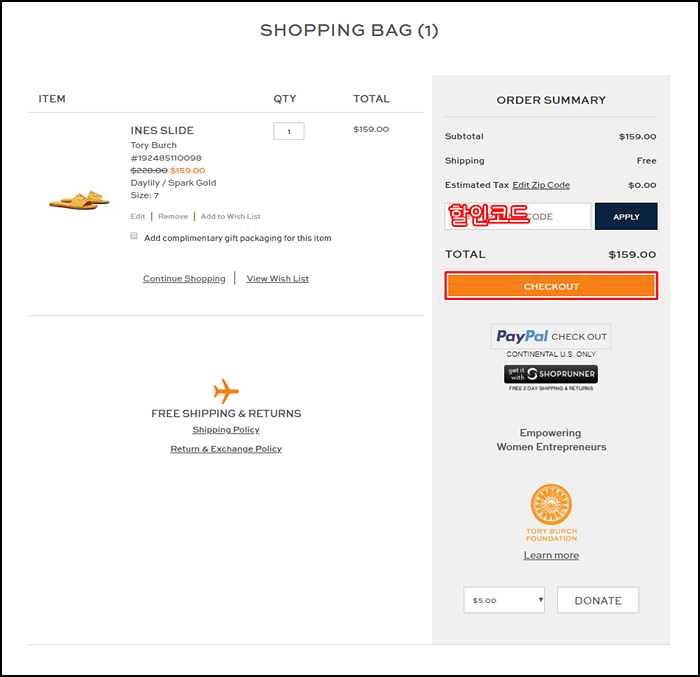This screenshot has height=677, width=700.
Task: Click the orange airplane shipping icon
Action: point(226,391)
